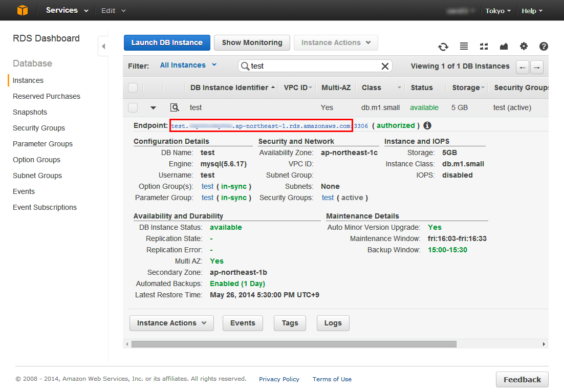Click the Tags button
Image resolution: width=564 pixels, height=392 pixels.
click(x=290, y=323)
